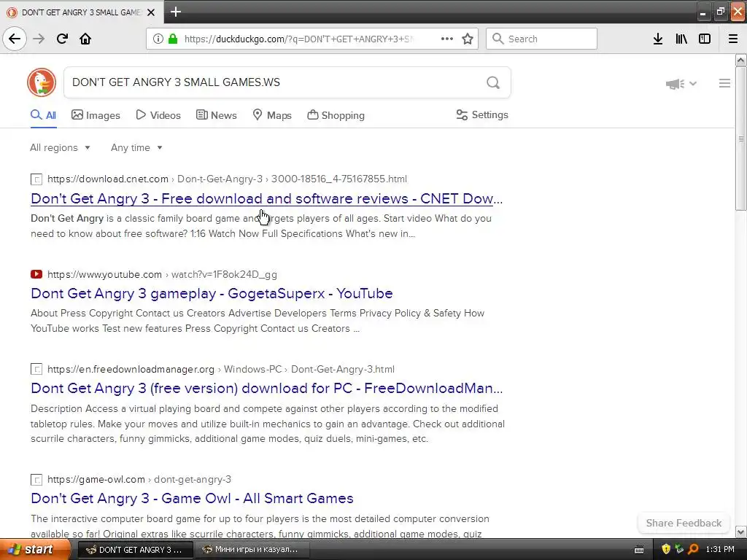Switch to Мини игры и казуал taskbar window

point(252,550)
